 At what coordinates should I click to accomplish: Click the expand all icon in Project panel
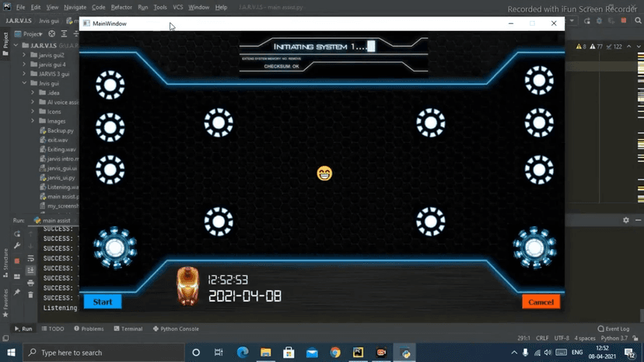point(64,34)
